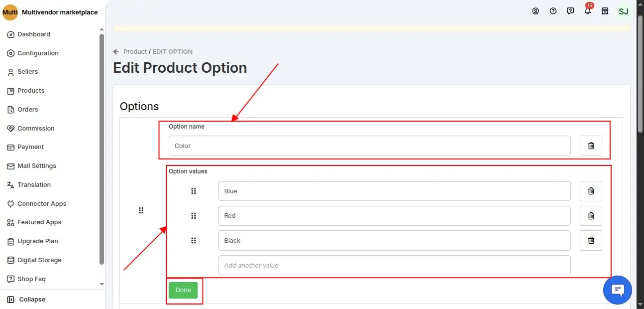Remove the Red option value
Viewport: 644px width, 309px height.
click(x=591, y=216)
